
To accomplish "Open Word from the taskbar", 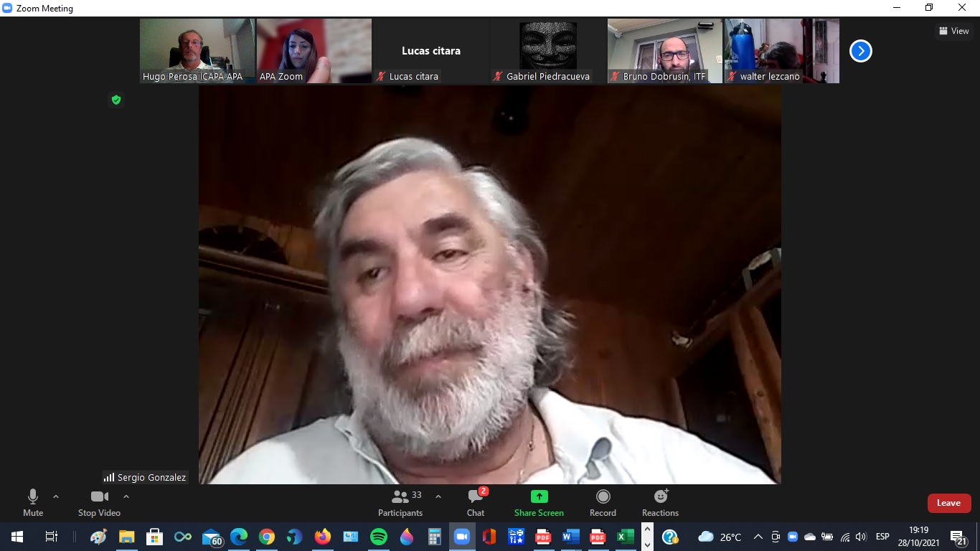I will tap(570, 536).
